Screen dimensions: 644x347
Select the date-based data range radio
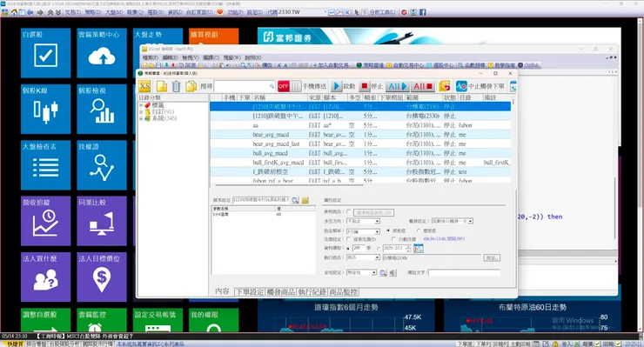tap(379, 249)
